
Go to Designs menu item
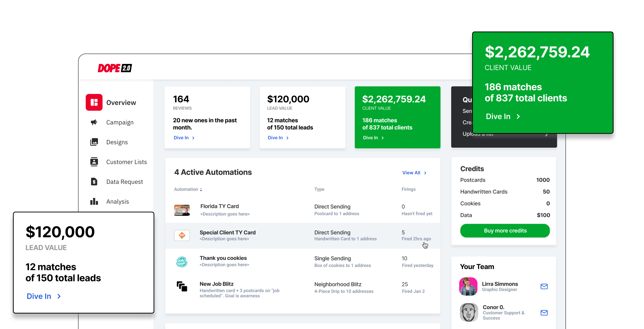[x=117, y=142]
